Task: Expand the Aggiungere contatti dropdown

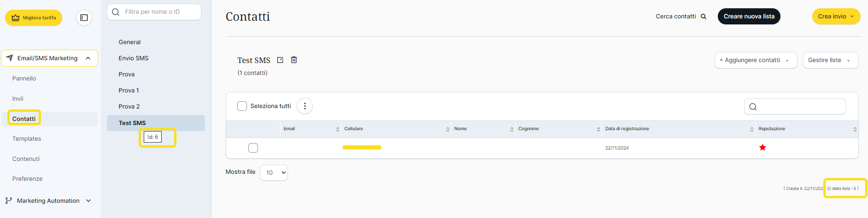Action: click(756, 60)
